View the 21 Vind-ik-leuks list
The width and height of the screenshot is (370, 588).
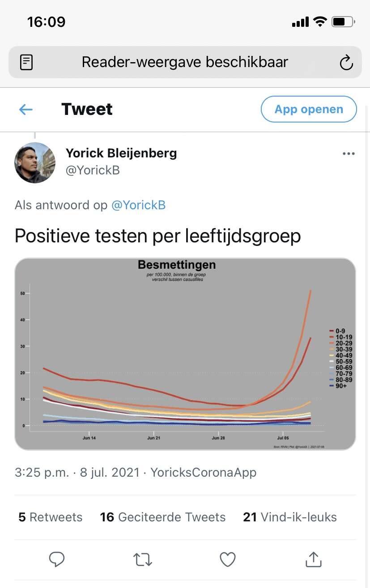[290, 517]
